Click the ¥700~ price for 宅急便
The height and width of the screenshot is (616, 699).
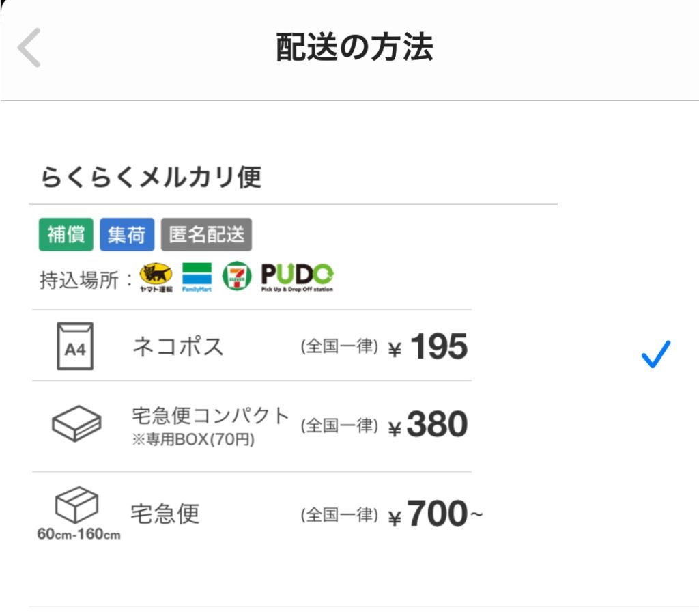[x=435, y=515]
